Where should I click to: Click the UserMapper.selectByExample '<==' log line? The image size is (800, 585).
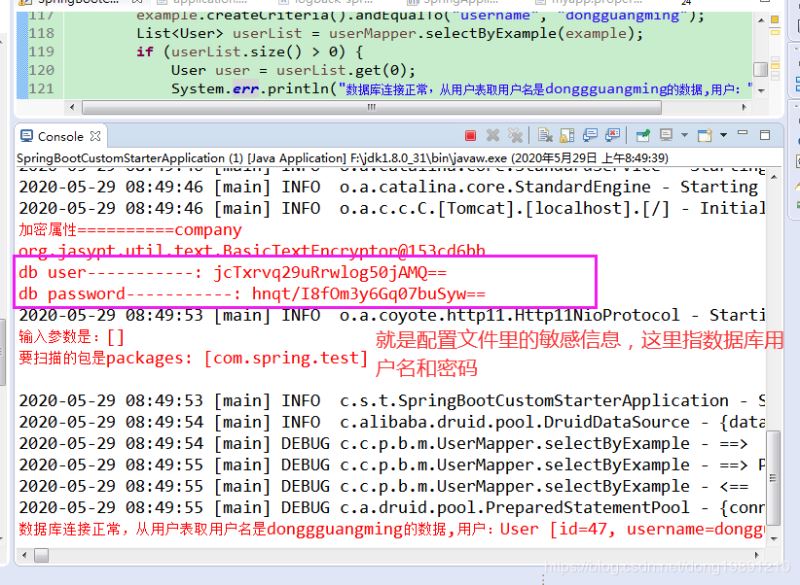[384, 487]
